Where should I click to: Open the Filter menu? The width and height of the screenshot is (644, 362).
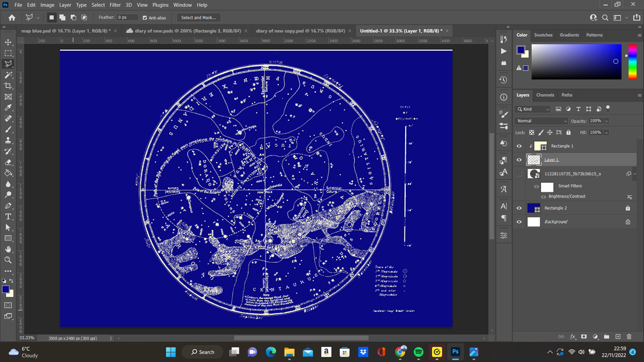pos(115,5)
